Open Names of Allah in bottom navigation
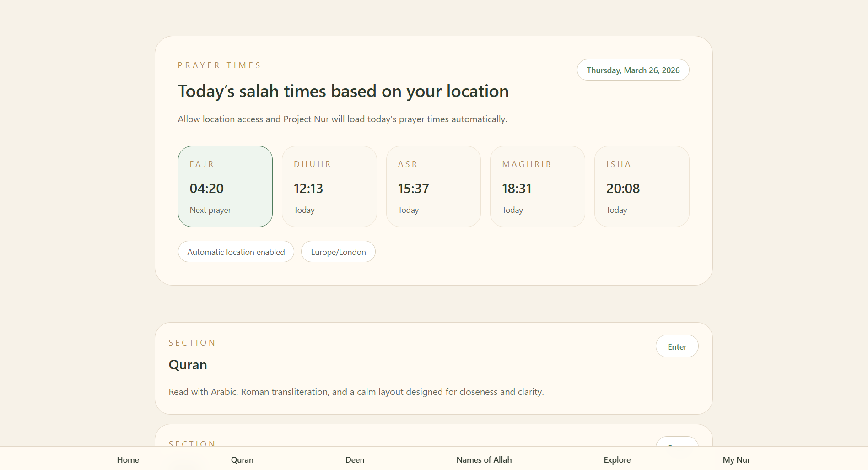 pyautogui.click(x=484, y=459)
